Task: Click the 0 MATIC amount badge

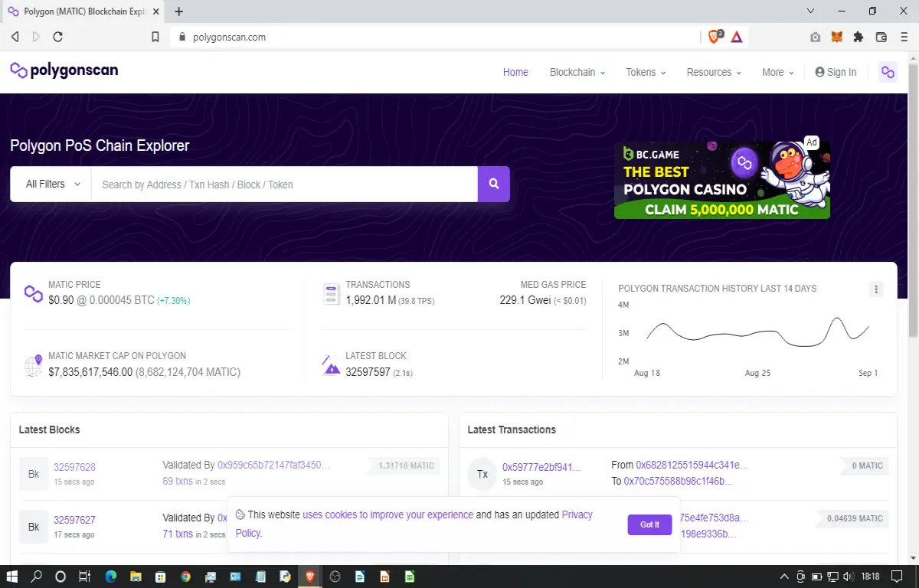Action: pyautogui.click(x=865, y=465)
